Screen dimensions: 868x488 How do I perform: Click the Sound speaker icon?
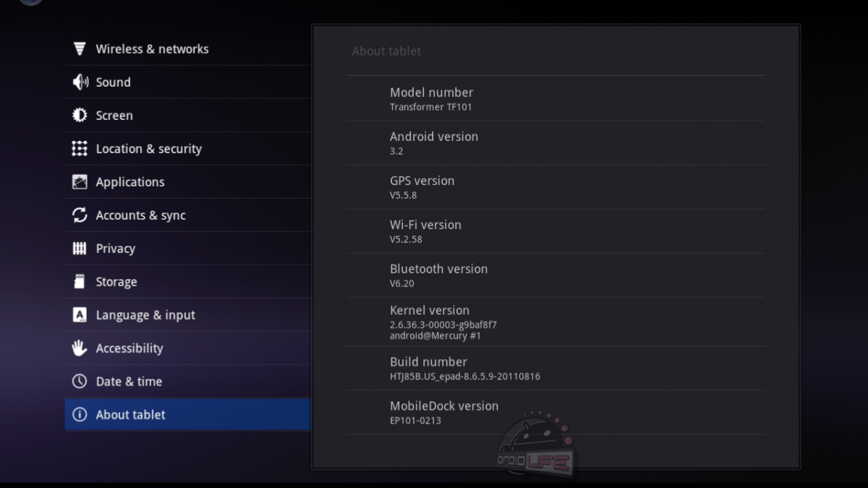pyautogui.click(x=80, y=82)
